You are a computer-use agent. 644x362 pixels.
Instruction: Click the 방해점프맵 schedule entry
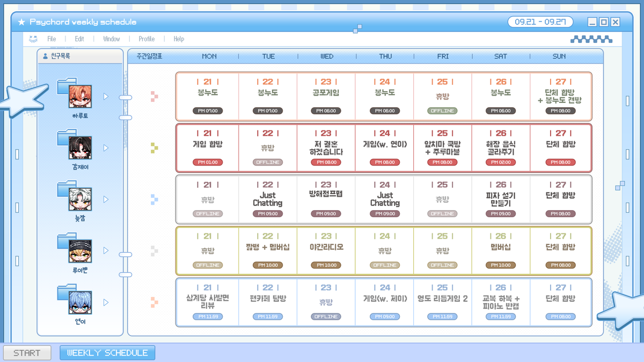(x=326, y=200)
